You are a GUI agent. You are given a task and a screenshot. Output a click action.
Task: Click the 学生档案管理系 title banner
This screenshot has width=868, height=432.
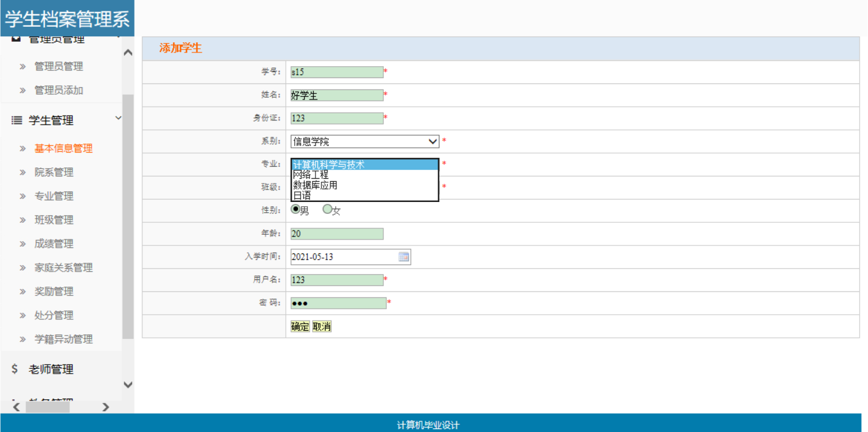[x=67, y=18]
